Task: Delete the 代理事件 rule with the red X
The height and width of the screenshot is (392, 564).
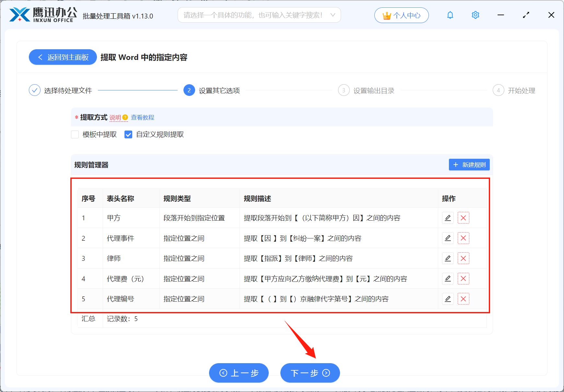Action: click(464, 238)
